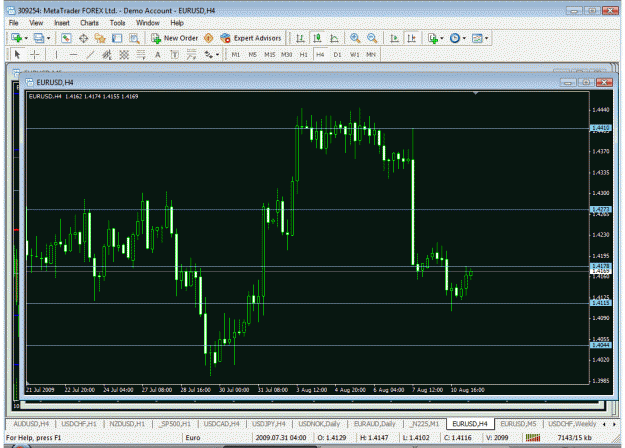625x448 pixels.
Task: Open the Insert menu
Action: tap(61, 23)
